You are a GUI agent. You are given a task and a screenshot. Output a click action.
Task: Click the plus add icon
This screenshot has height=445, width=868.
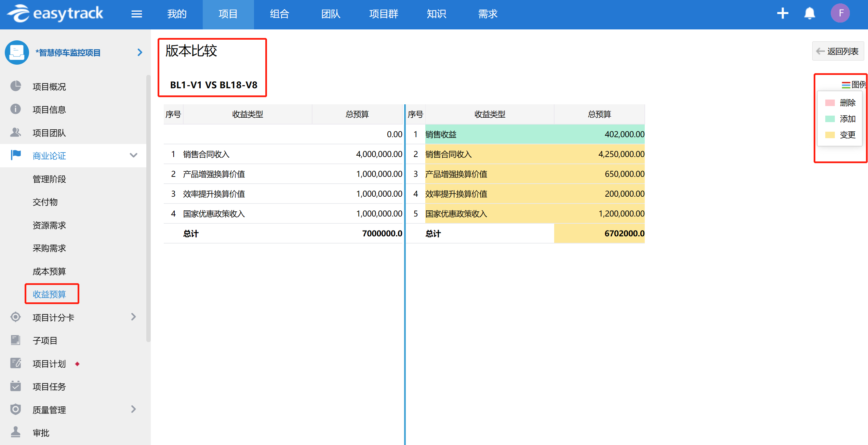pyautogui.click(x=783, y=13)
